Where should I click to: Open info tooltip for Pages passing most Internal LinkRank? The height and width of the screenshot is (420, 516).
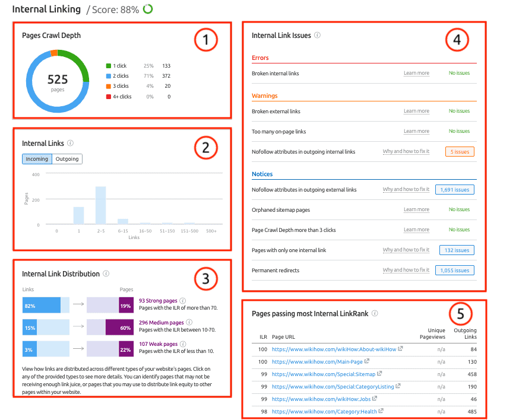[375, 314]
